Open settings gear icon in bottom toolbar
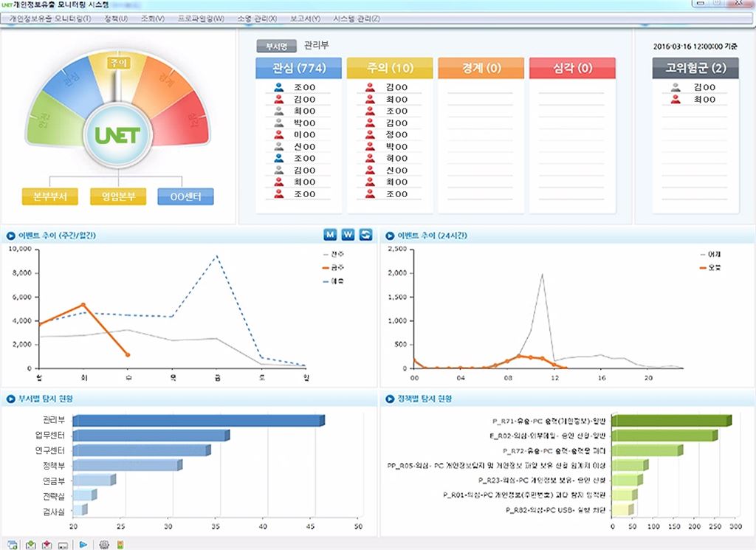 coord(104,544)
